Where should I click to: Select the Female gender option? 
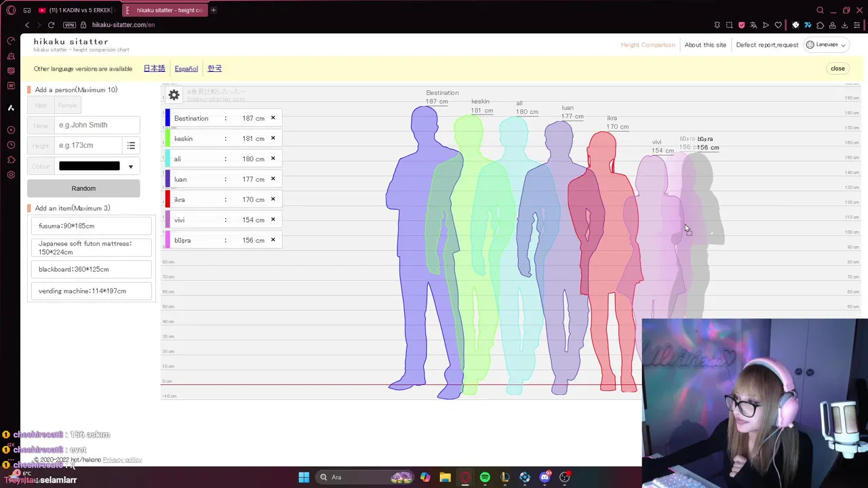pos(67,105)
